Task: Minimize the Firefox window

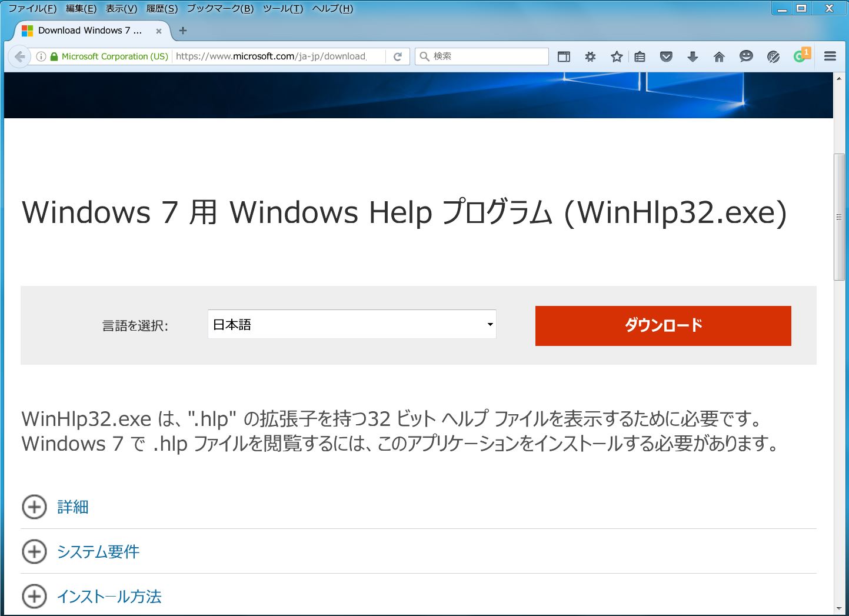Action: (782, 8)
